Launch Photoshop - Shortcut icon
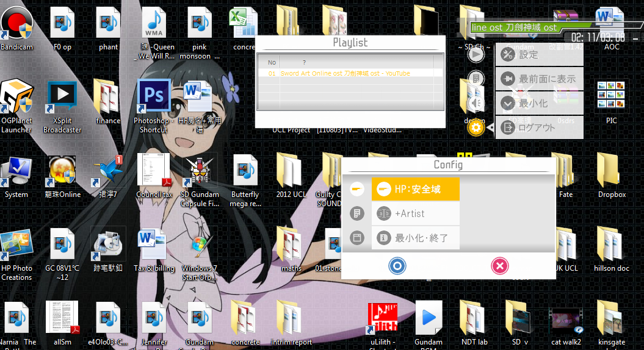The width and height of the screenshot is (644, 350). tap(154, 107)
